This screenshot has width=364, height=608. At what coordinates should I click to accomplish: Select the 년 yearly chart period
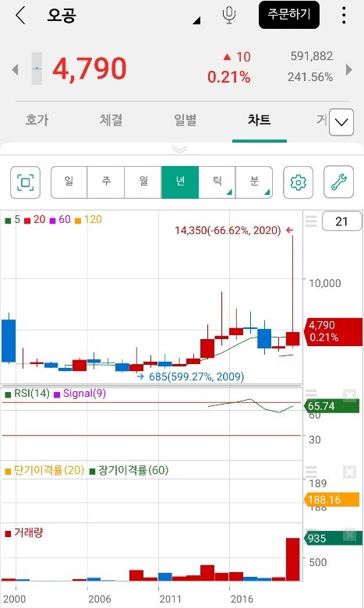pos(180,182)
